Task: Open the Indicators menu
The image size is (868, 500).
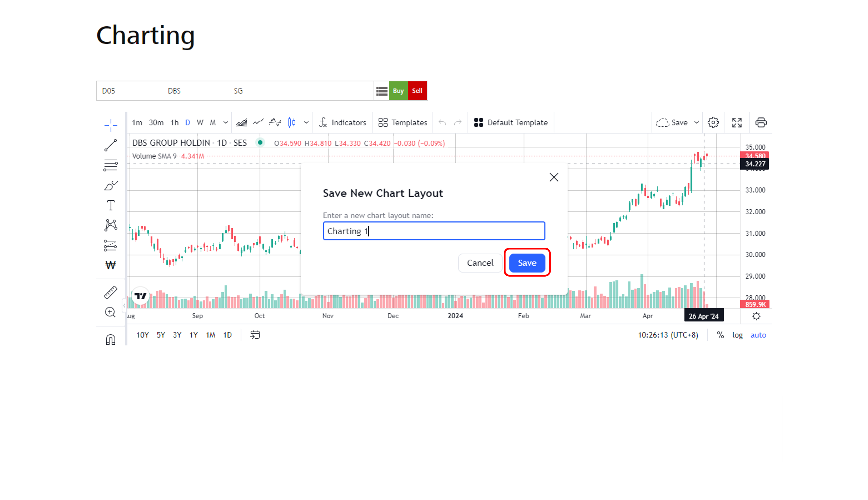Action: coord(343,123)
